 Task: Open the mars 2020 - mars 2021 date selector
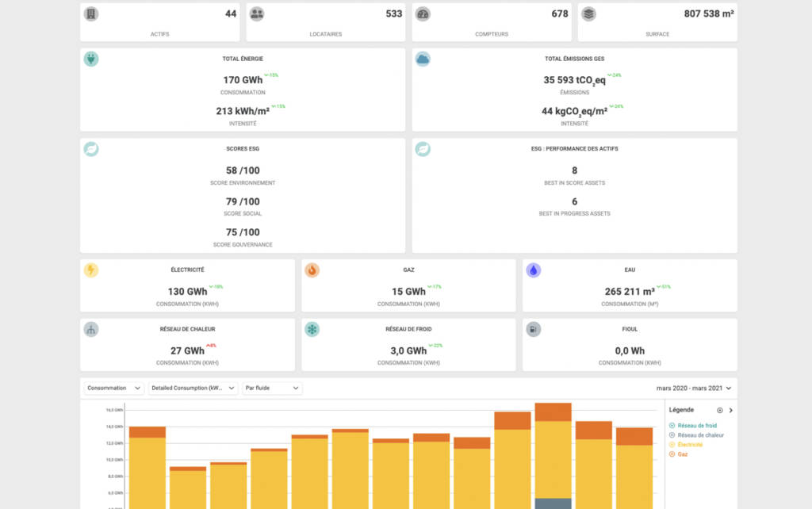pyautogui.click(x=693, y=388)
